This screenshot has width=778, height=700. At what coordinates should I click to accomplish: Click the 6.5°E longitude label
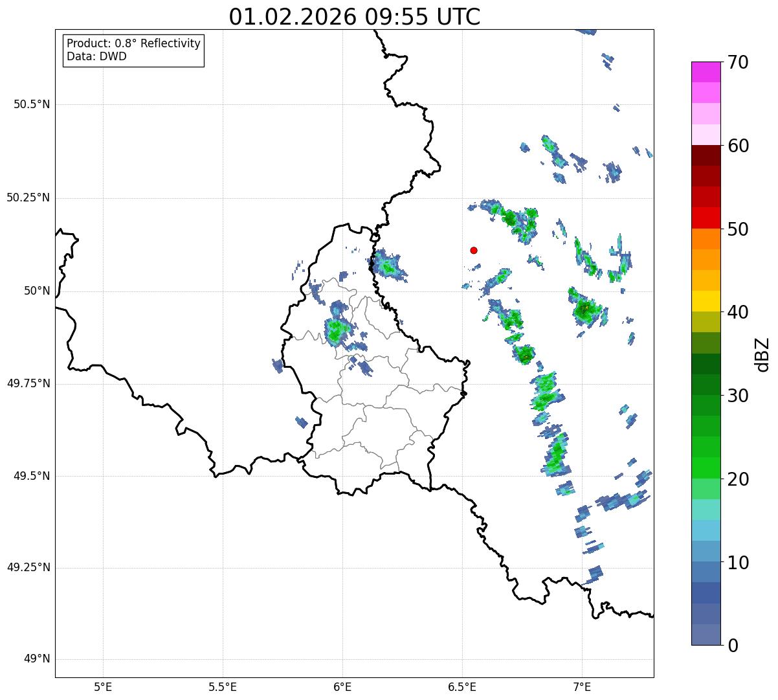point(462,687)
